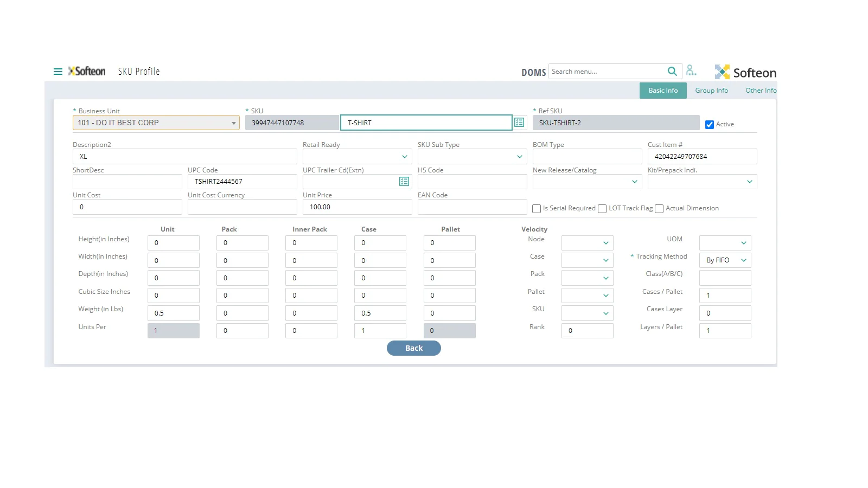Open the user profile icon

[x=691, y=70]
